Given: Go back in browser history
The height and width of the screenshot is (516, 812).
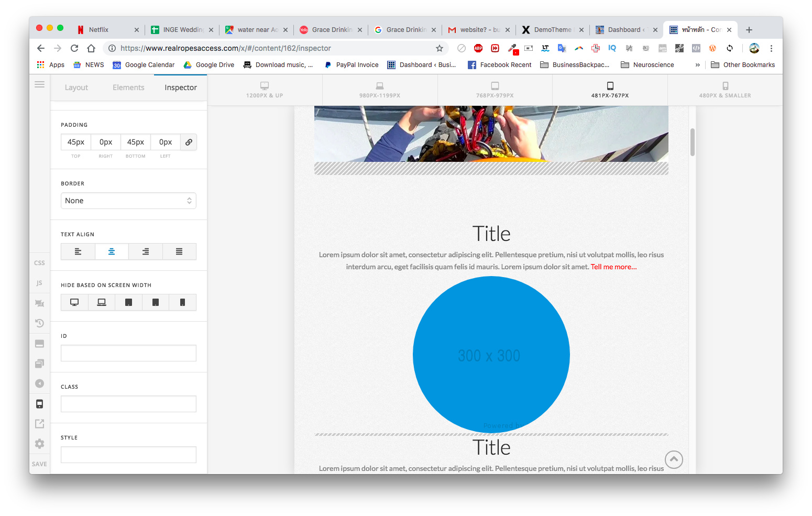Looking at the screenshot, I should [41, 48].
